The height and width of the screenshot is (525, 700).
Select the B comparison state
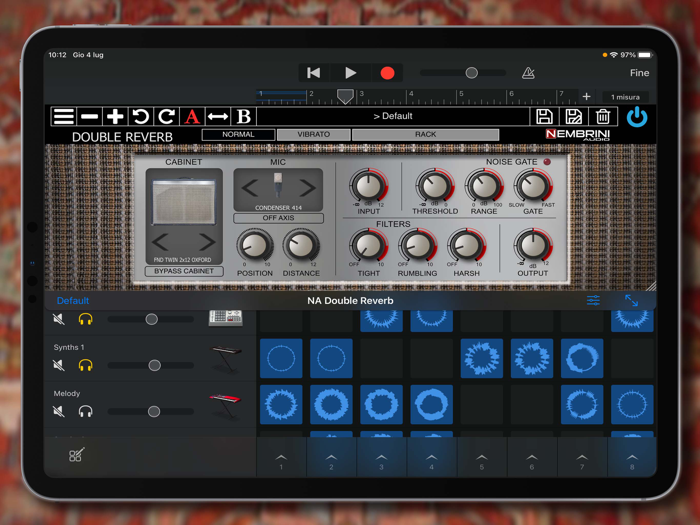244,117
